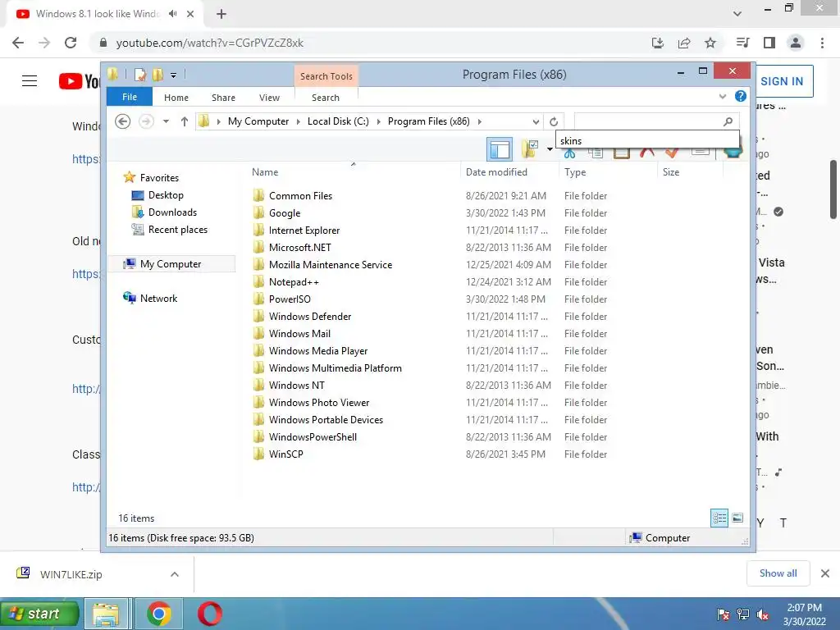Open recent locations dropdown arrow

coord(166,121)
